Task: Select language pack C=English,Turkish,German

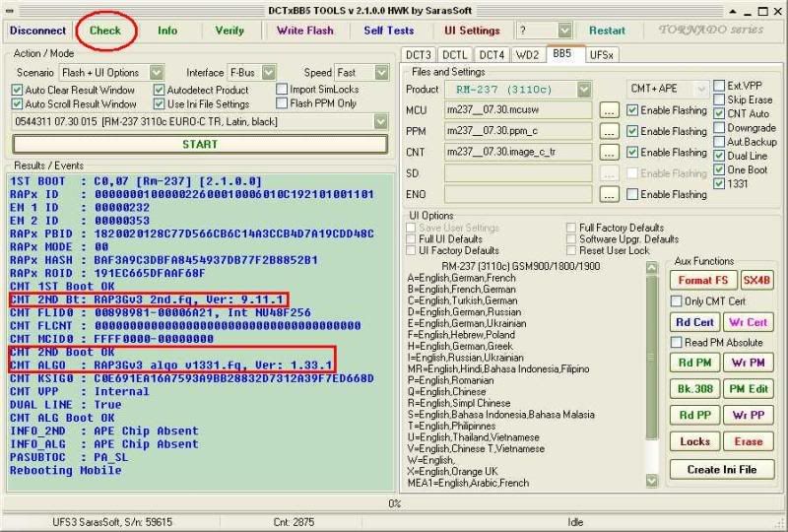Action: point(462,300)
